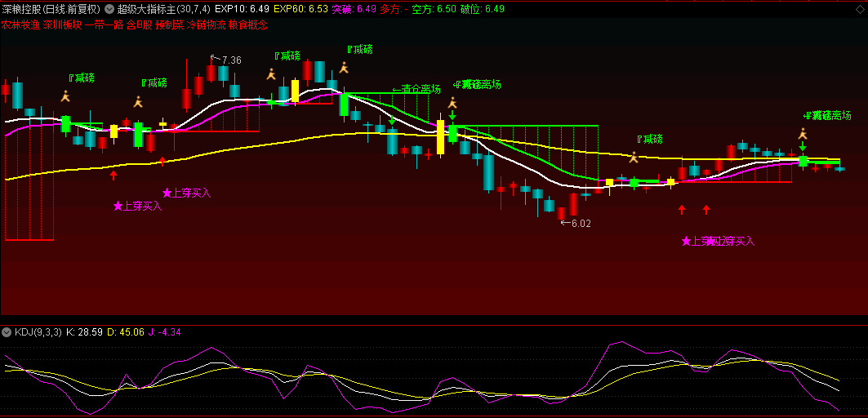Click the green down arrow under 清仓离场
Screen dimensions: 868x418
click(392, 120)
